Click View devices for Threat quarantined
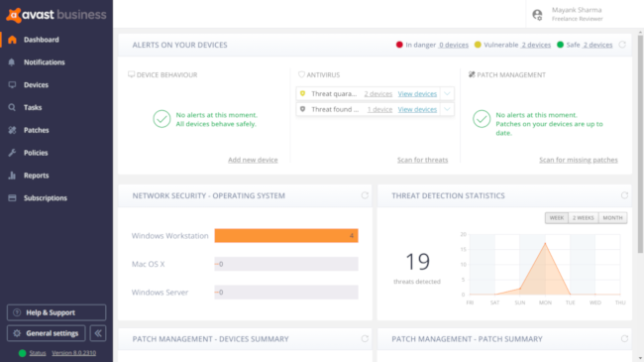644x362 pixels. (417, 94)
